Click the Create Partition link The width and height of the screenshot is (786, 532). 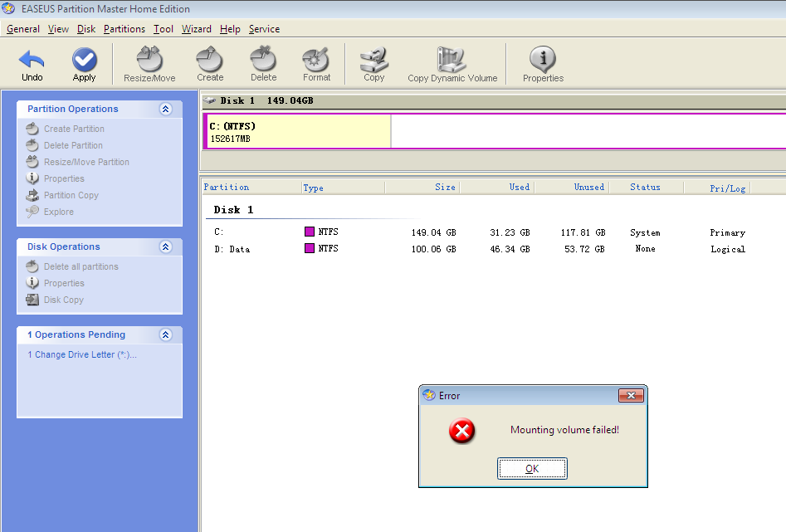click(x=74, y=129)
